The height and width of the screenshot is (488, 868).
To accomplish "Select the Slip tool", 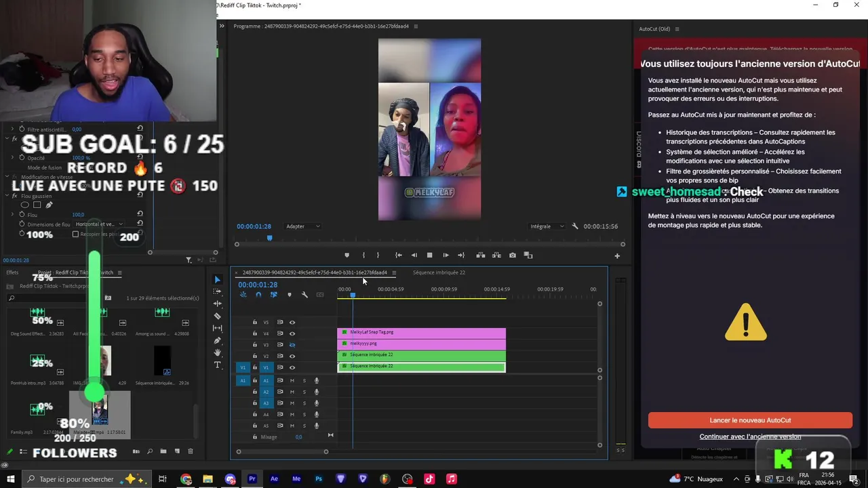I will [x=217, y=328].
